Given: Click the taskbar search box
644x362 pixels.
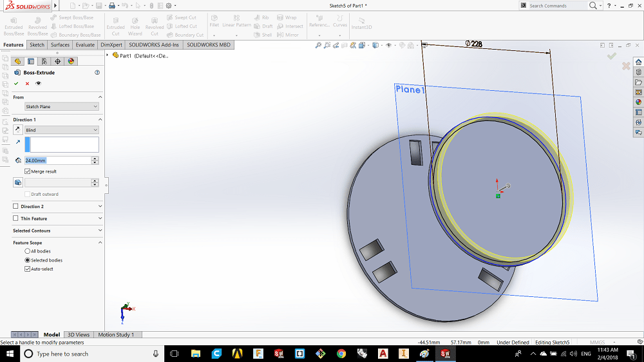Looking at the screenshot, I should (92, 354).
